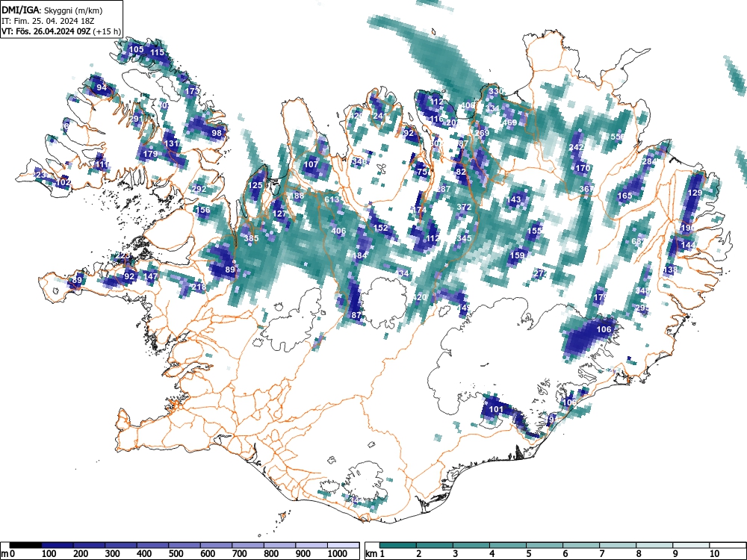The height and width of the screenshot is (560, 747).
Task: Click the black 0 m legend swatch
Action: [x=25, y=545]
